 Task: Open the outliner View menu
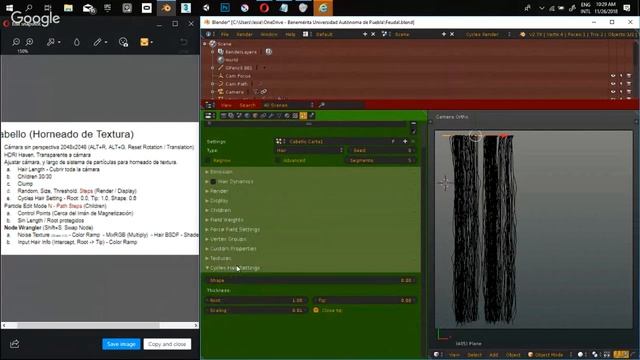(226, 105)
